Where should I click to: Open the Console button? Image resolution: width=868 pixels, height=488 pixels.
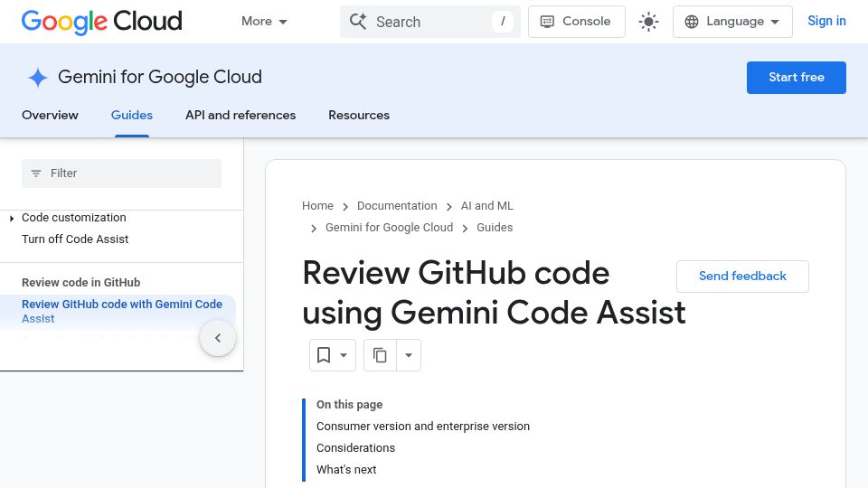[576, 22]
